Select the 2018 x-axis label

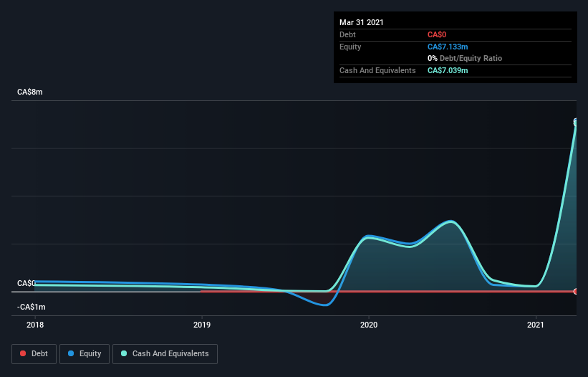pyautogui.click(x=35, y=325)
